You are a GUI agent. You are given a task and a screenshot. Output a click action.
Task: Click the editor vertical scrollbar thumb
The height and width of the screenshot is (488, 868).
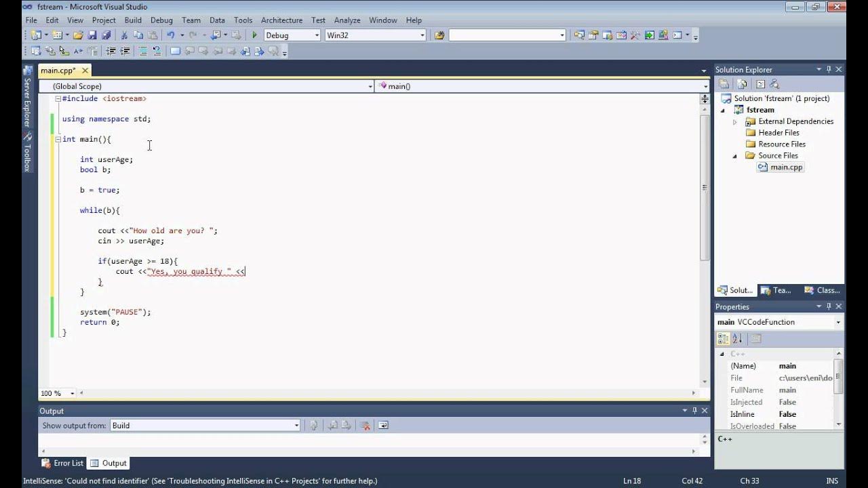coord(705,187)
